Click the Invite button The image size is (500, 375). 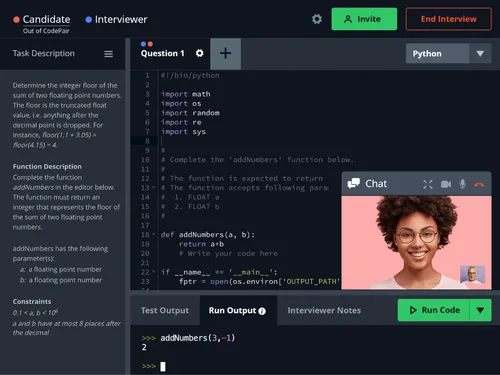click(364, 19)
